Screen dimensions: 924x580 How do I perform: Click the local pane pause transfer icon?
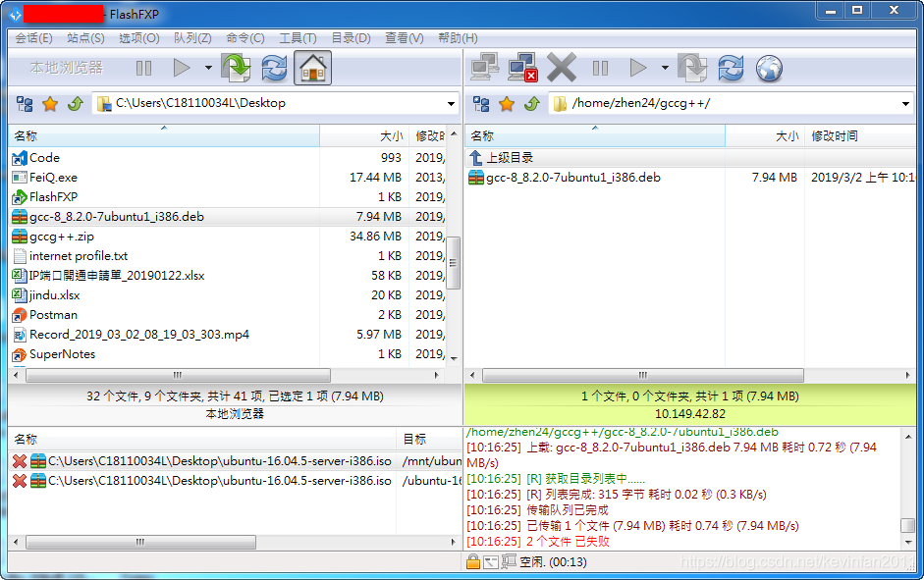pos(143,69)
